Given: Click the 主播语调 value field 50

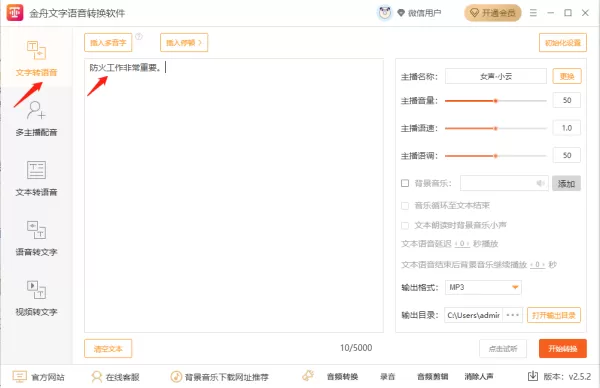Looking at the screenshot, I should (x=567, y=155).
